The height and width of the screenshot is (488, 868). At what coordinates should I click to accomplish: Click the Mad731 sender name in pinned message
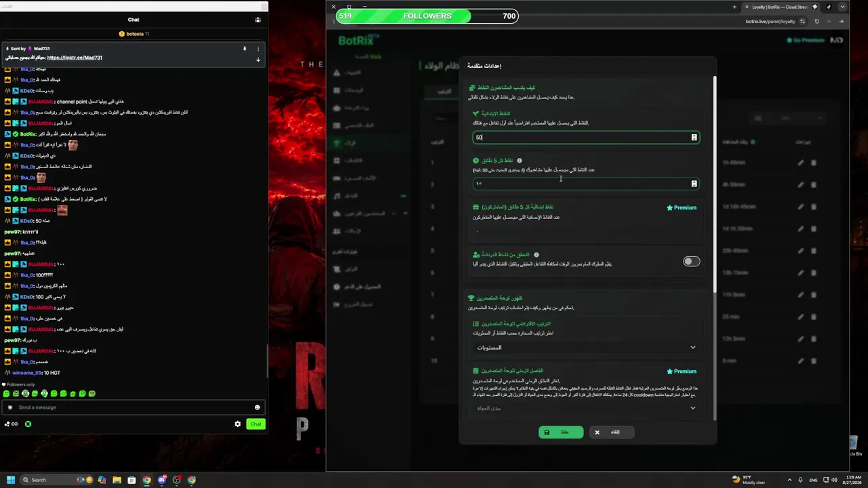pyautogui.click(x=42, y=49)
